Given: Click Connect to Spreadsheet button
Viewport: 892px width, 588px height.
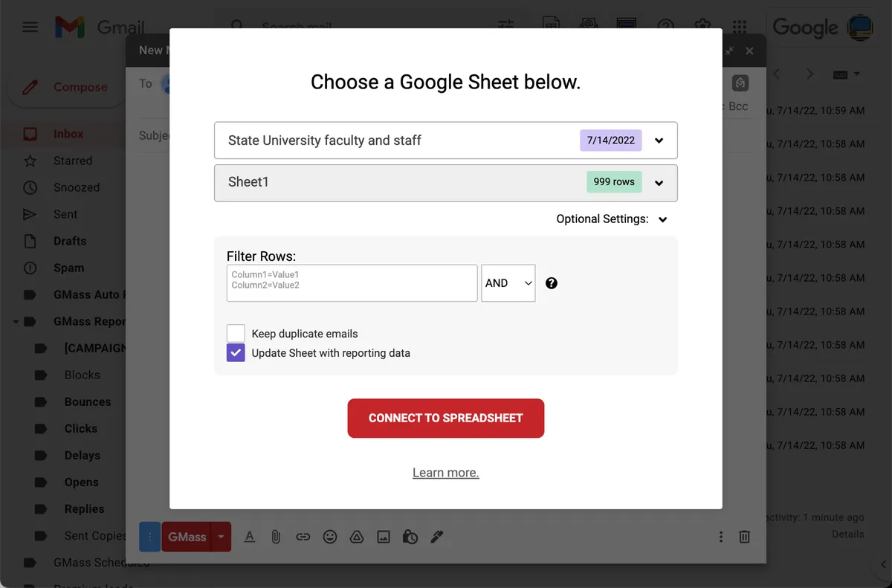Looking at the screenshot, I should coord(446,418).
